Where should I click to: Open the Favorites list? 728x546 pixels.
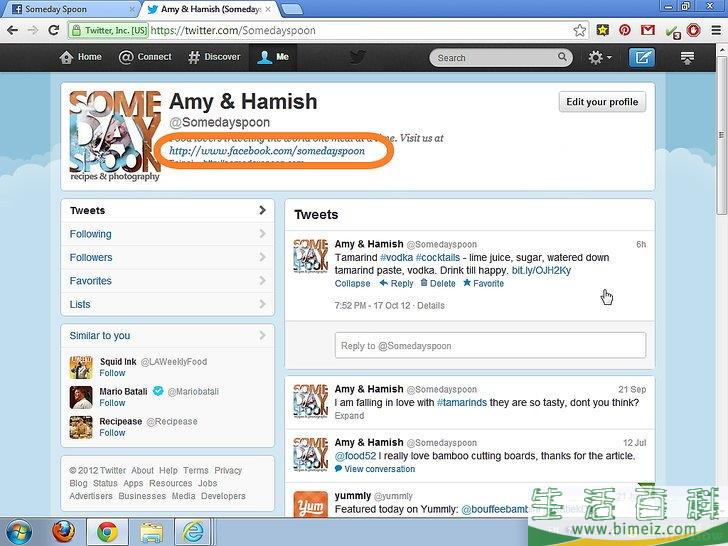tap(168, 281)
